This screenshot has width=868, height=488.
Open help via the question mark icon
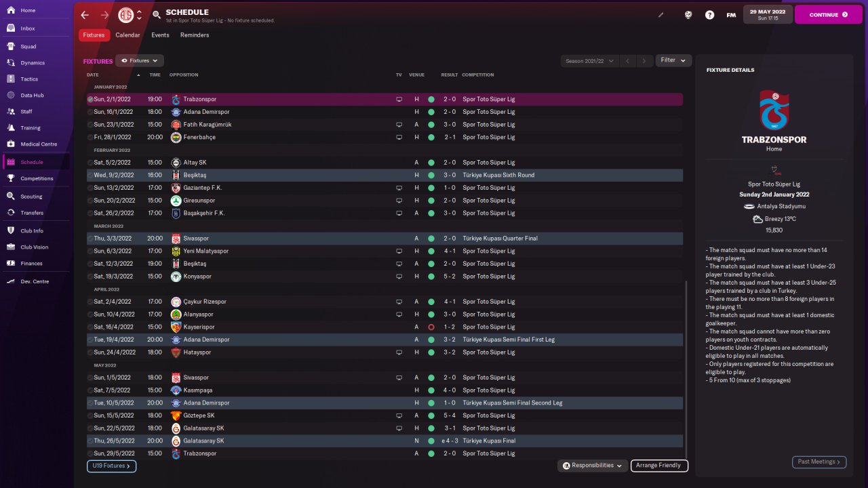709,15
